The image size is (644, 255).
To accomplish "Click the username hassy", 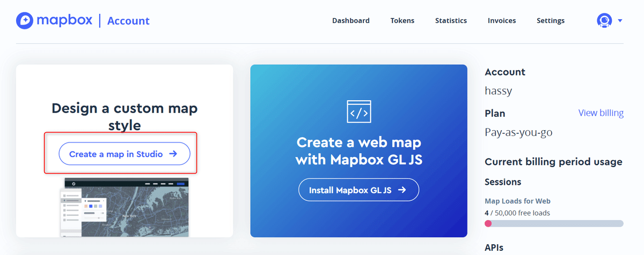I will point(499,91).
